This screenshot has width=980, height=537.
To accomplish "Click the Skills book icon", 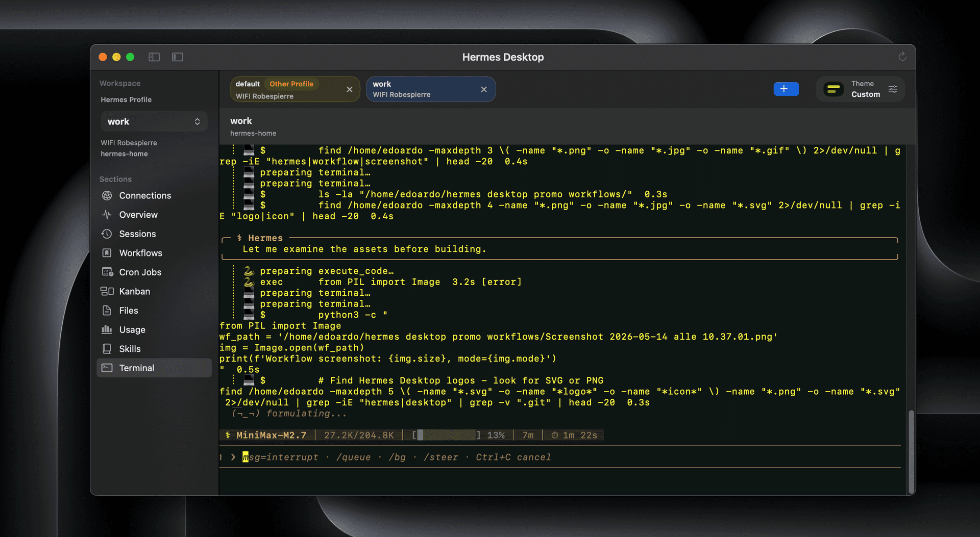I will point(107,349).
